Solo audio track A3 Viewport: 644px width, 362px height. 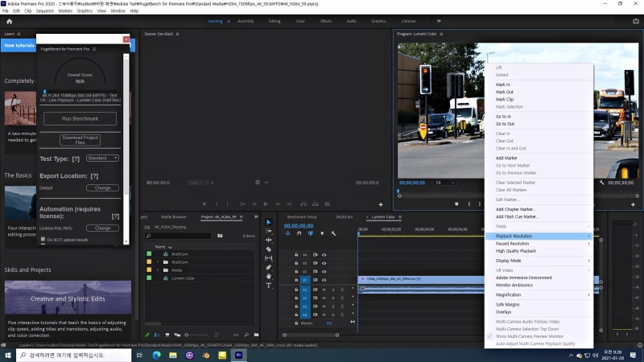coord(333,306)
